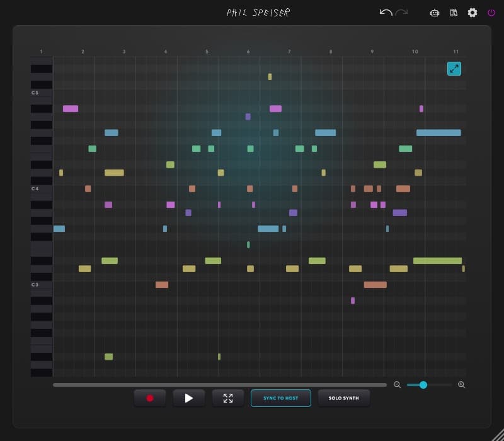Toggle the purple power button

(x=491, y=13)
